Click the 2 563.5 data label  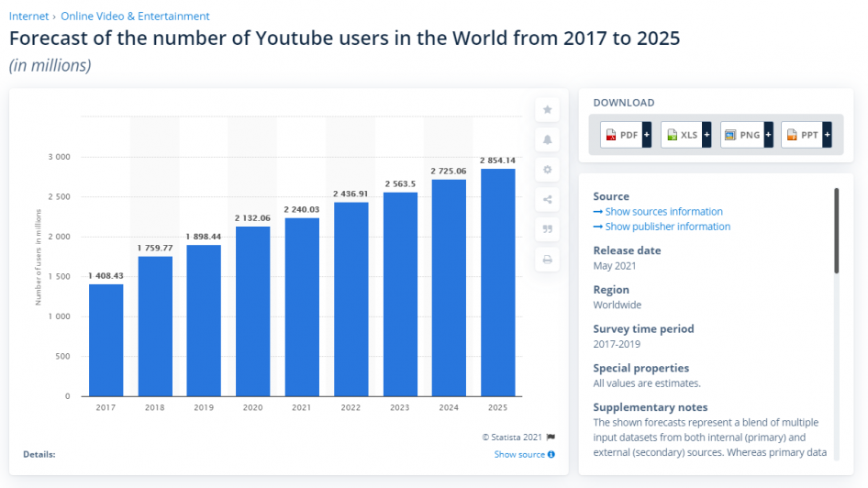tap(400, 183)
